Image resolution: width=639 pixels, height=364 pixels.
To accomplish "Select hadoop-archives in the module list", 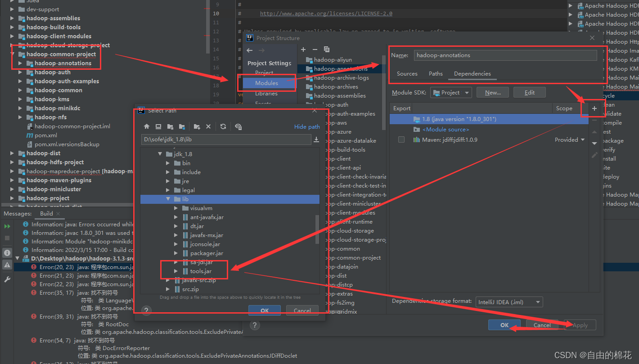I will pos(336,86).
